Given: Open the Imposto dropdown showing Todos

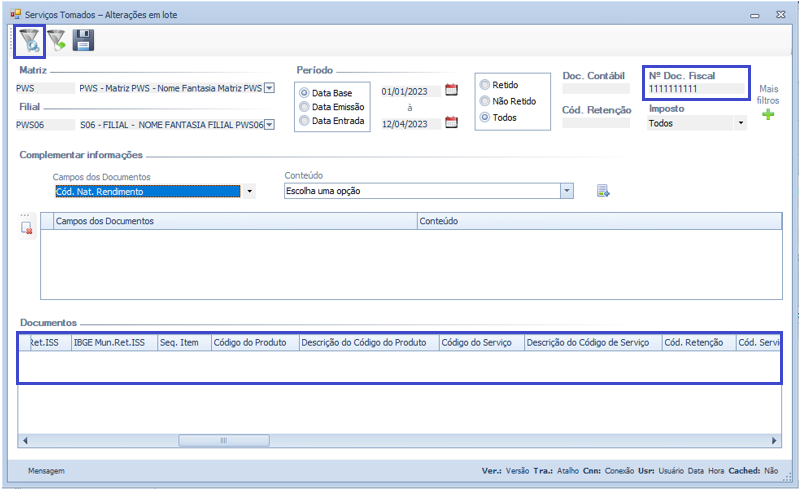Looking at the screenshot, I should 740,124.
